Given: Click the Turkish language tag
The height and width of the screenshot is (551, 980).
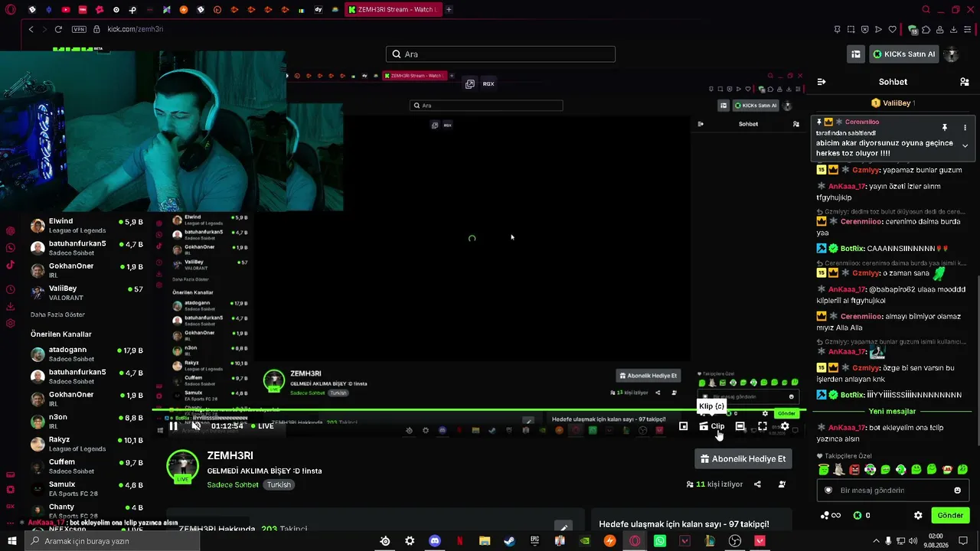Looking at the screenshot, I should [x=279, y=485].
